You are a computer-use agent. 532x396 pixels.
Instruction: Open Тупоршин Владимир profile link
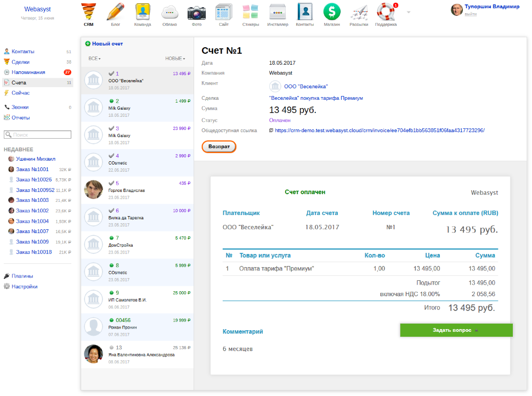[492, 7]
